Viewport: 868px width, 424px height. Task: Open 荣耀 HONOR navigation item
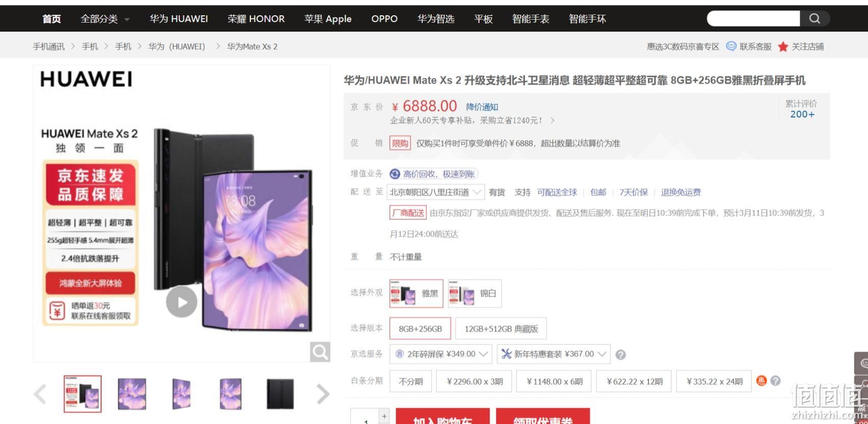(x=256, y=19)
